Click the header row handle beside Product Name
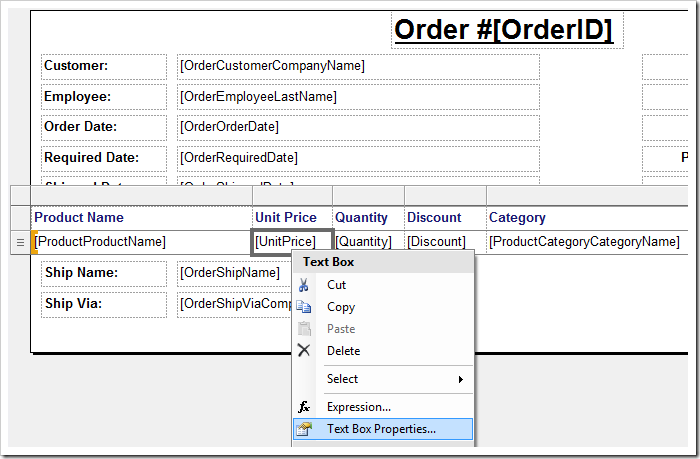The width and height of the screenshot is (700, 459). (20, 218)
